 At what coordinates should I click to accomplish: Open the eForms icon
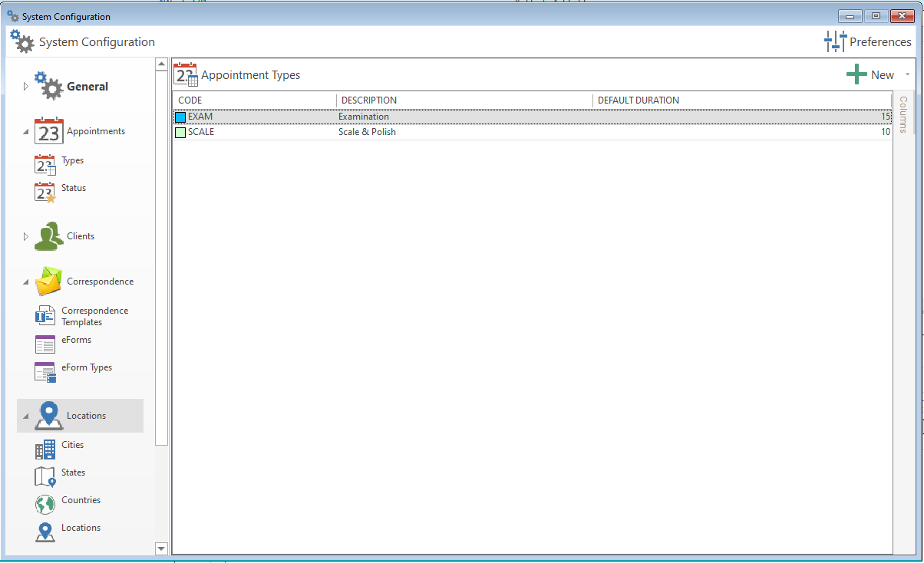tap(45, 344)
